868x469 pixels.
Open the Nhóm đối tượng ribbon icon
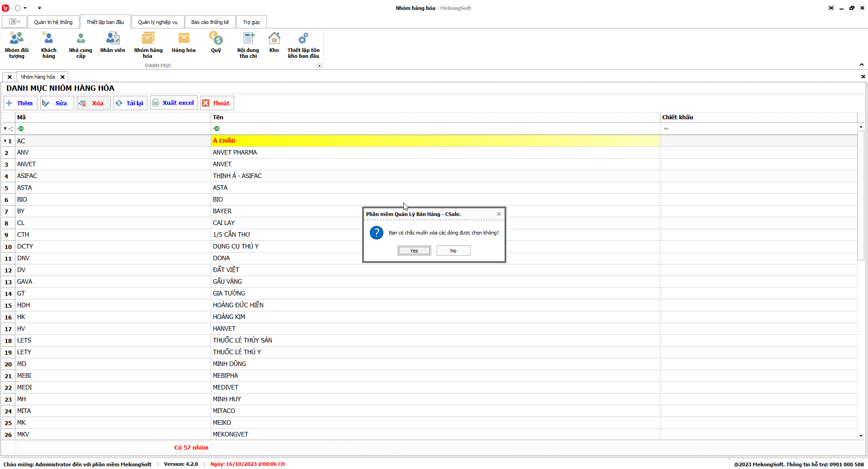(x=17, y=45)
